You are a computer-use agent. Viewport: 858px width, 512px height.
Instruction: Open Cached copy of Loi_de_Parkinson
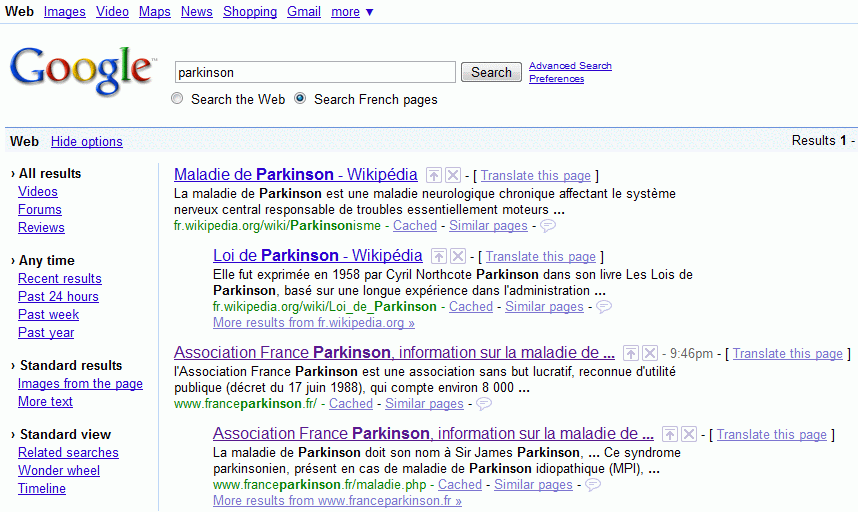471,306
